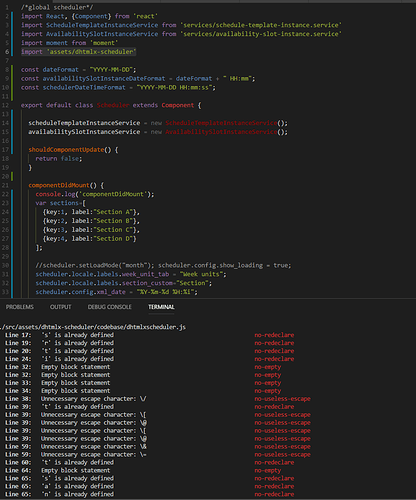Click the console.log('componentDidMount') line

click(x=95, y=194)
